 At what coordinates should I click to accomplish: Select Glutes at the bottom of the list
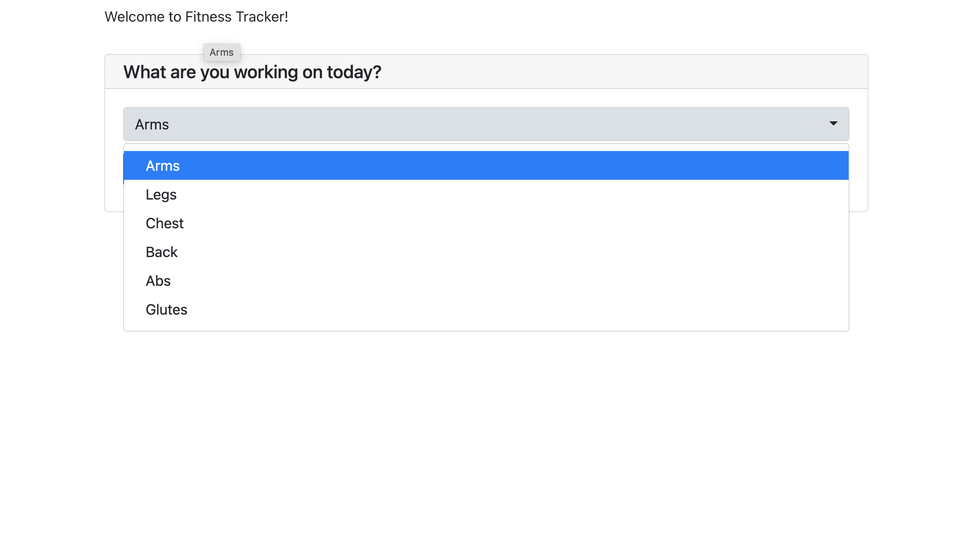pos(486,309)
